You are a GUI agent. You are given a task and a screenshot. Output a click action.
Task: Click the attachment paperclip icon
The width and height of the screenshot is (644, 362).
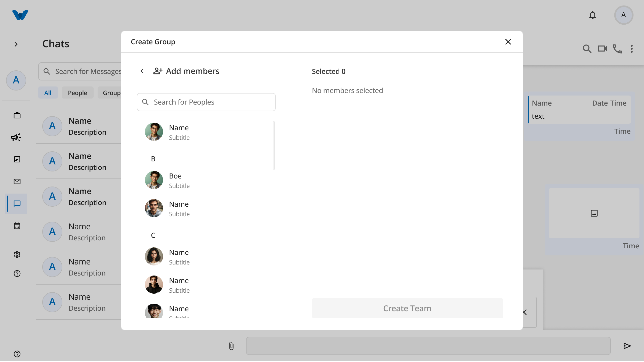231,346
